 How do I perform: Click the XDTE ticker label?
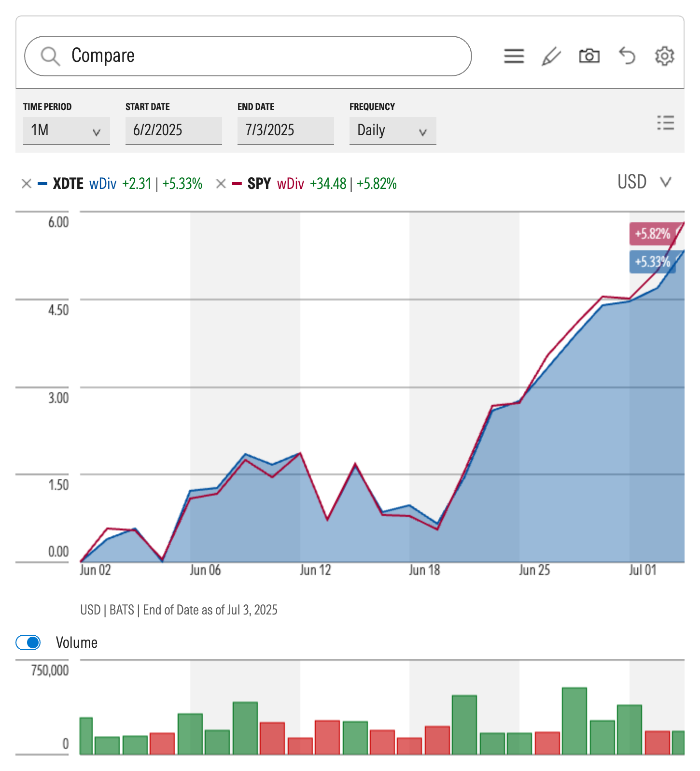coord(68,184)
